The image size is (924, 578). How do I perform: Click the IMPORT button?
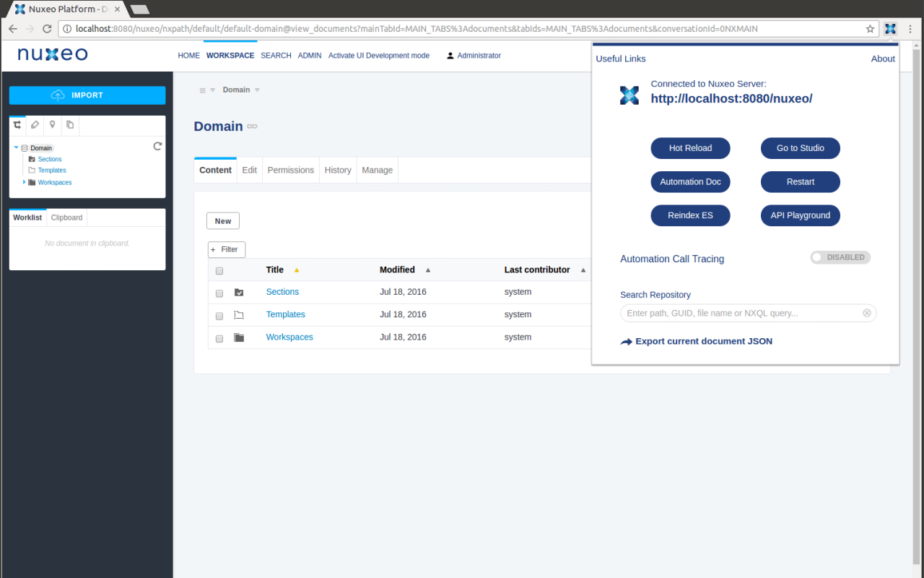pyautogui.click(x=87, y=95)
